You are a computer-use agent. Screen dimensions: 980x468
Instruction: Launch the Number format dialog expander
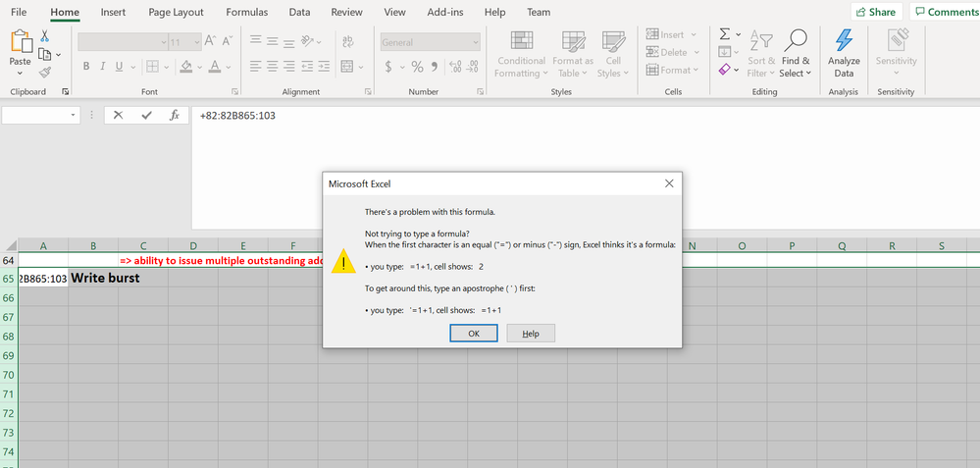481,92
